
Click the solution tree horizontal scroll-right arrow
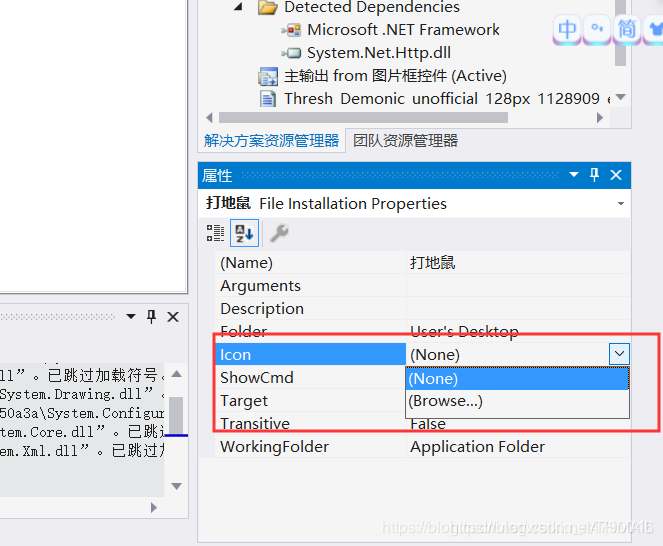[600, 118]
